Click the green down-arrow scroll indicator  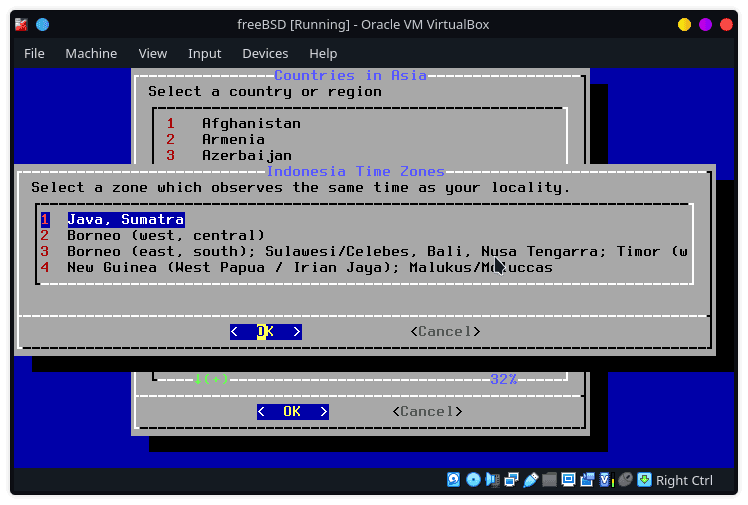click(x=210, y=379)
